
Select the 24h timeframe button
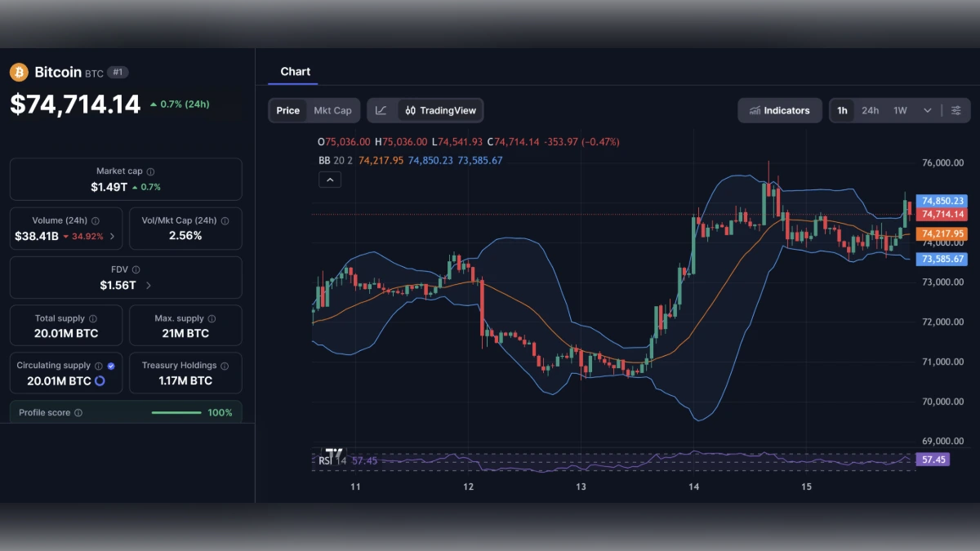(871, 110)
